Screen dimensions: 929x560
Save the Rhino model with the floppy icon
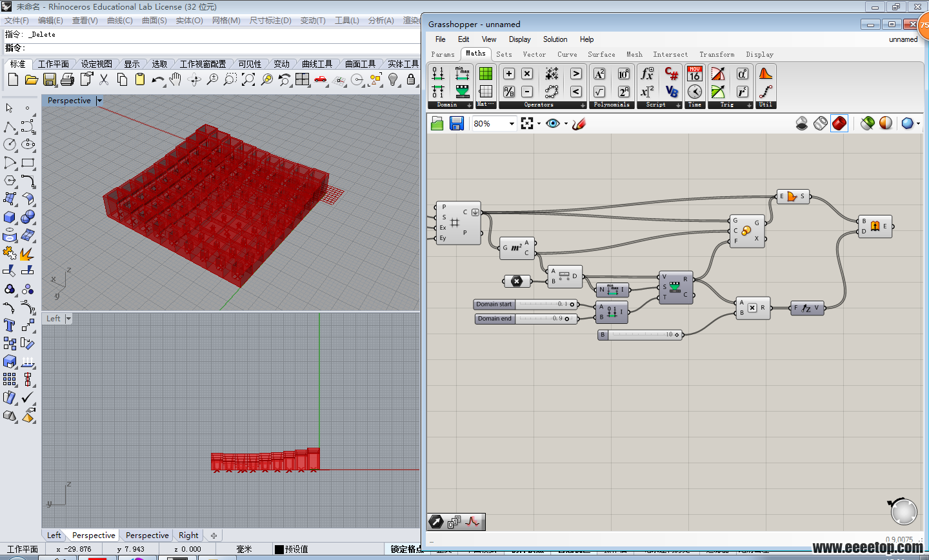[x=50, y=80]
